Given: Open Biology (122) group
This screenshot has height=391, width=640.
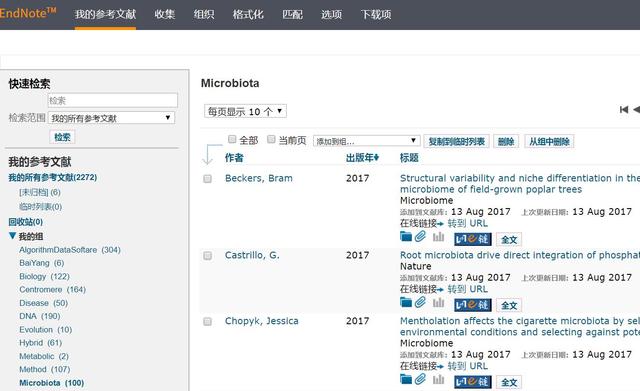Looking at the screenshot, I should [x=44, y=276].
